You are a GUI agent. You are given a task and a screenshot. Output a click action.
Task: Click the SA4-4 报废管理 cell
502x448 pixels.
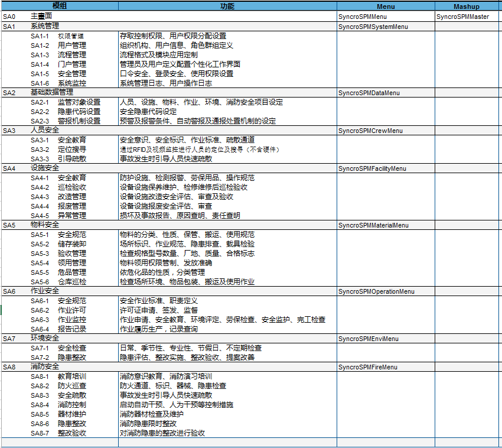coord(60,206)
